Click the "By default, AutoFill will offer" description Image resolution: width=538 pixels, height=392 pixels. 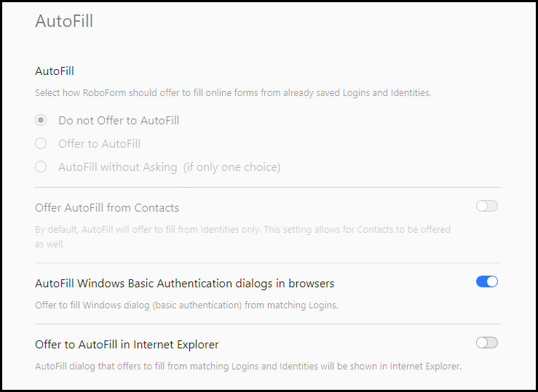click(242, 229)
